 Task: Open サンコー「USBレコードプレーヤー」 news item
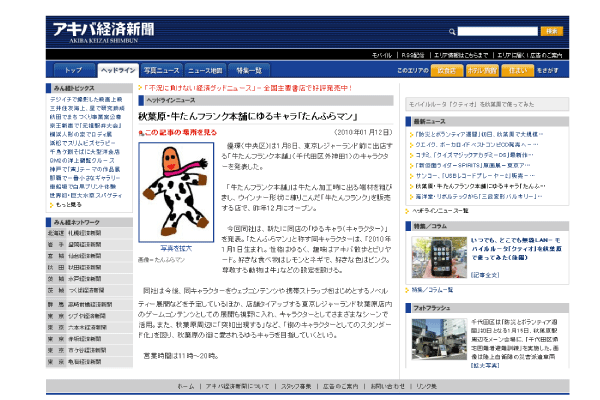tap(475, 176)
